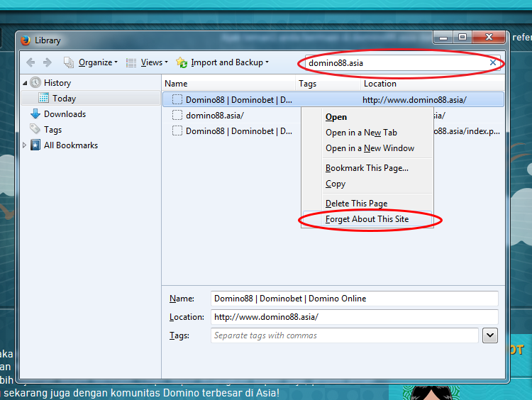Click the http://www.domino88.asia/ location cell

pyautogui.click(x=415, y=100)
